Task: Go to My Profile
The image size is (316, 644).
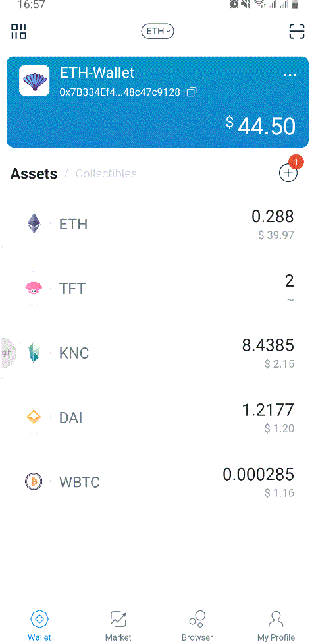Action: point(276,626)
